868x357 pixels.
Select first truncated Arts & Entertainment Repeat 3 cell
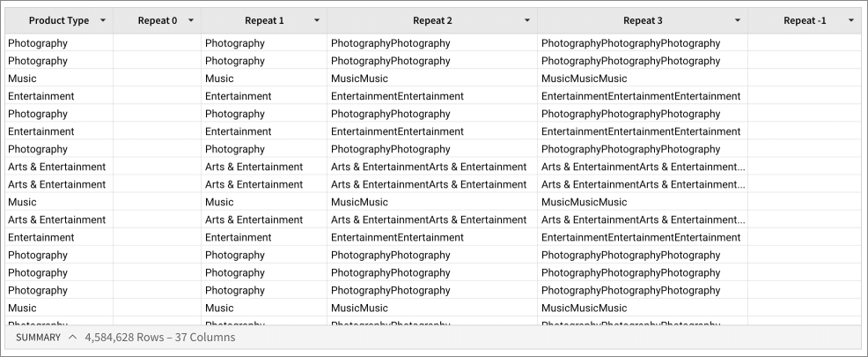642,167
